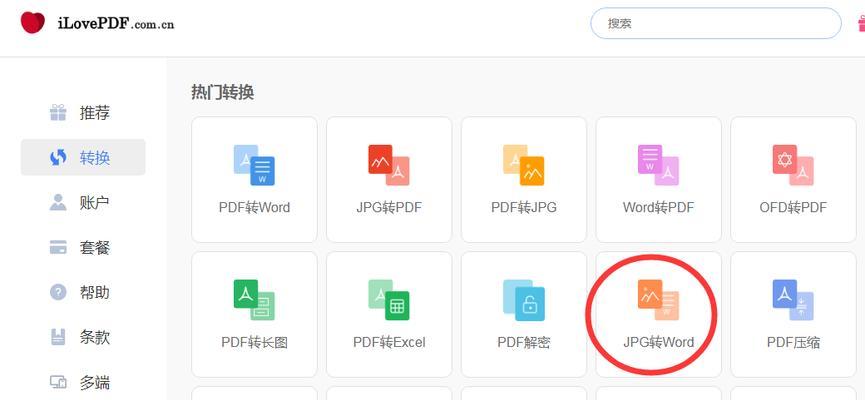The height and width of the screenshot is (400, 865).
Task: Click the PDF压缩 compress icon
Action: 793,300
